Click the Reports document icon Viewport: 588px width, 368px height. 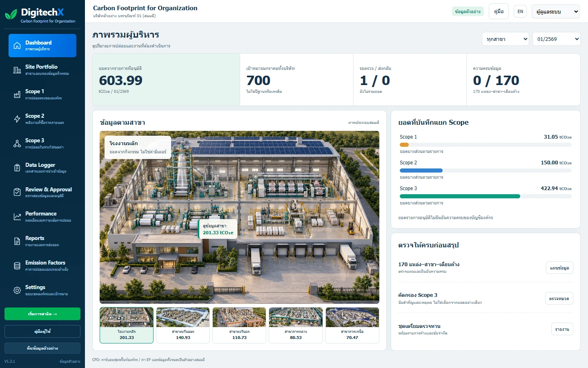click(x=17, y=241)
